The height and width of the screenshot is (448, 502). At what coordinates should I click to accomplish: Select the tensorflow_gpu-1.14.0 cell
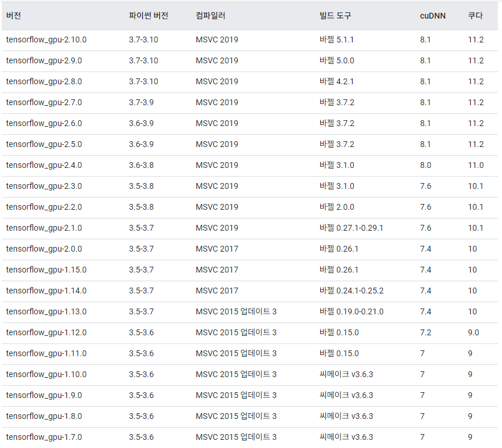46,291
